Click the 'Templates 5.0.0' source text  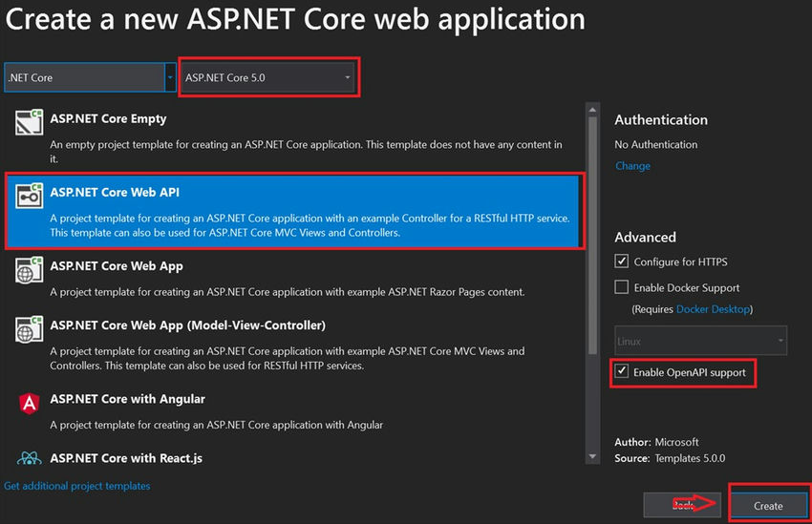tap(690, 458)
